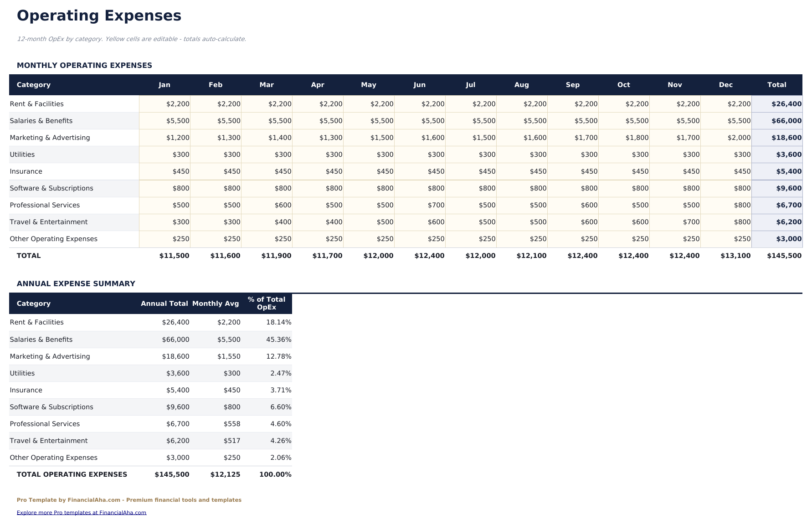Select the 45.36% Salaries percentage cell

point(278,339)
